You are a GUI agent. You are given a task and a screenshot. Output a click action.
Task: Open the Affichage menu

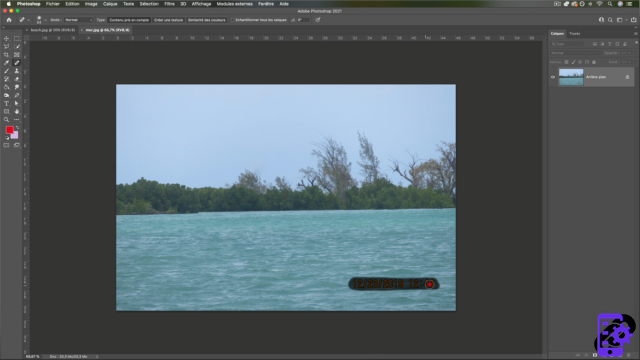pos(201,4)
